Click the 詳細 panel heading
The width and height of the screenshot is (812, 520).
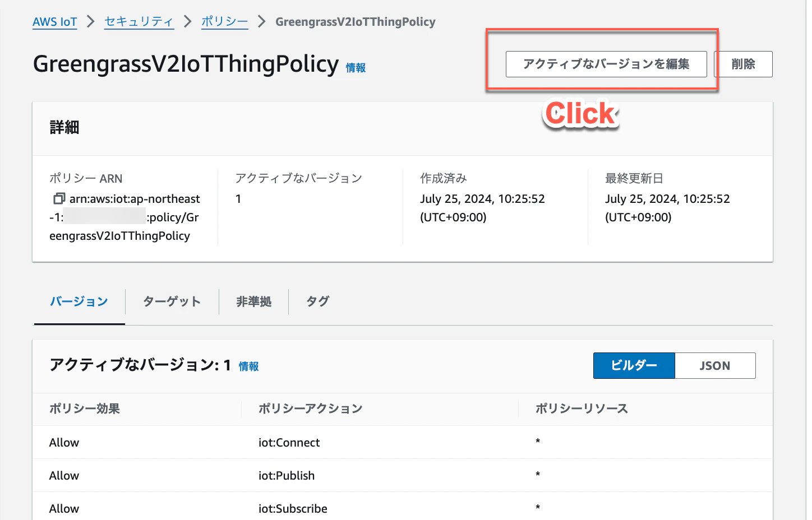tap(64, 128)
